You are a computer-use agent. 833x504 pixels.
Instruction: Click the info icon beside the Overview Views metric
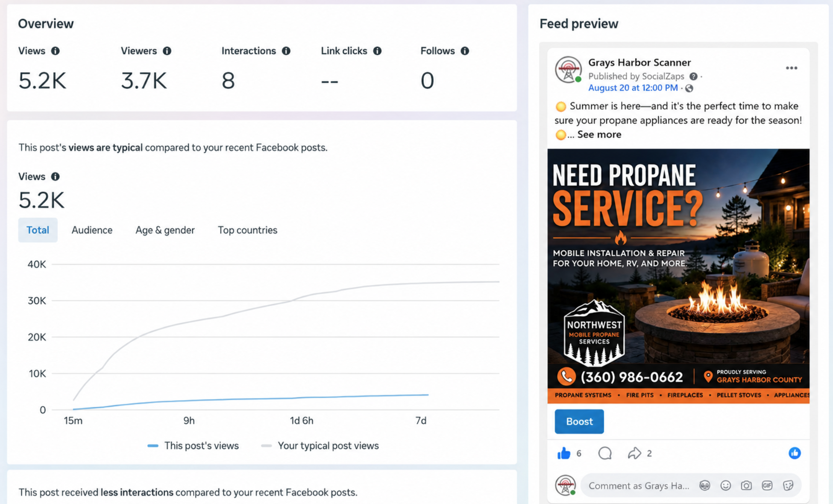point(55,51)
